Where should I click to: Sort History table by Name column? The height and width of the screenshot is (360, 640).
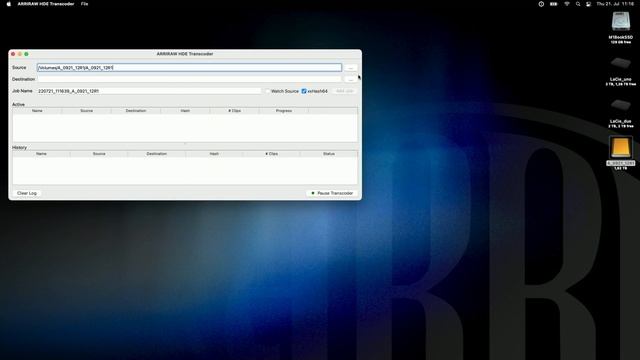pyautogui.click(x=41, y=154)
